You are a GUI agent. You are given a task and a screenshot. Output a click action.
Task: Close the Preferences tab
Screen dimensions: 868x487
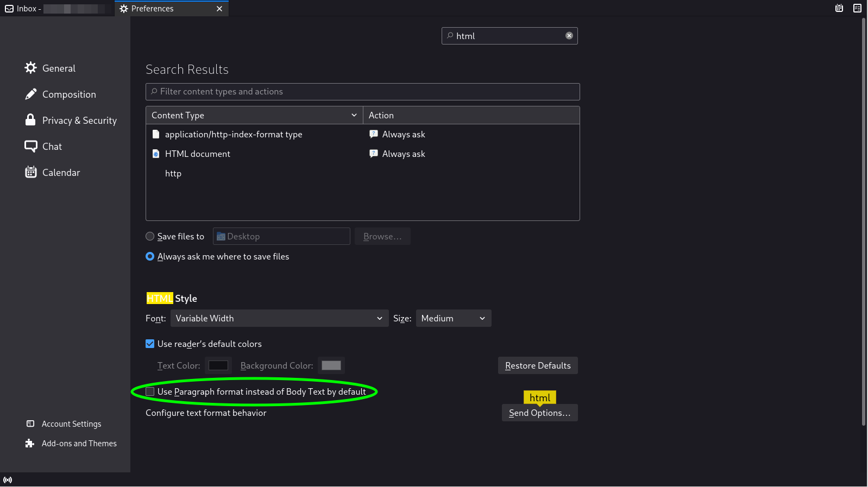[x=219, y=9]
